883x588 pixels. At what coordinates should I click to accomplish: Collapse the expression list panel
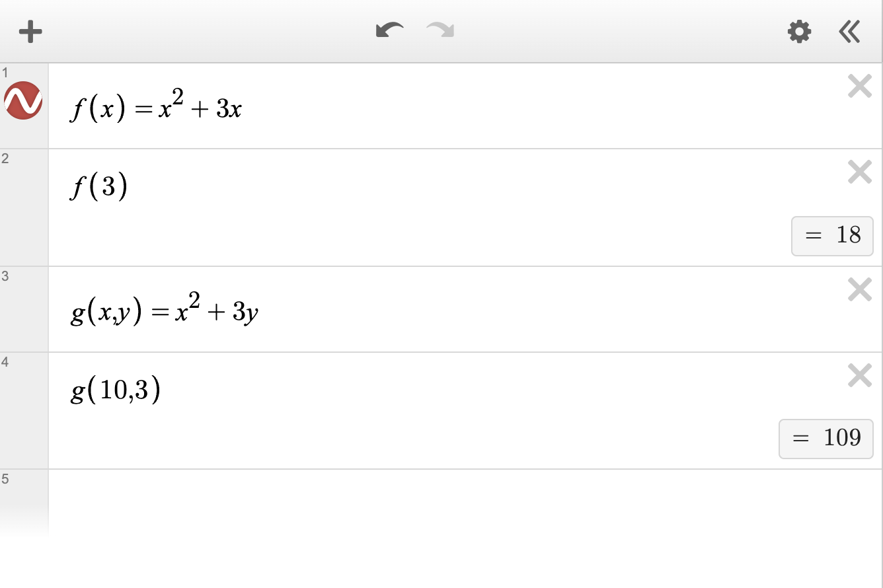click(849, 32)
